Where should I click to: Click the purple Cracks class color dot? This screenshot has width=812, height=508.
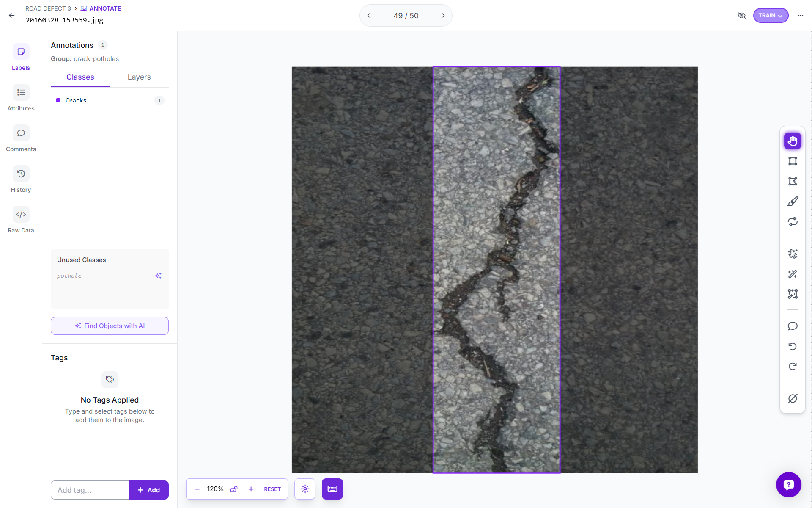[x=58, y=100]
